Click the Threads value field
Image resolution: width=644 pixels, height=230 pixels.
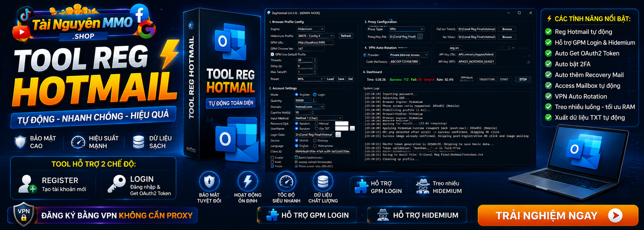pyautogui.click(x=305, y=60)
